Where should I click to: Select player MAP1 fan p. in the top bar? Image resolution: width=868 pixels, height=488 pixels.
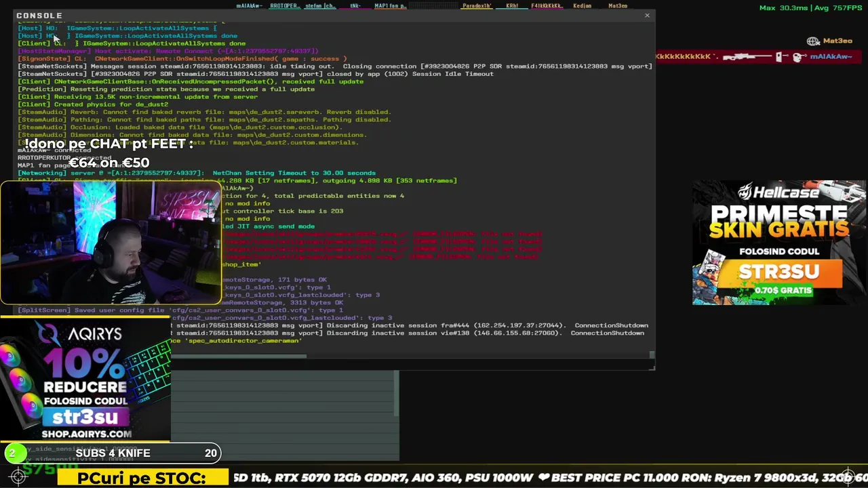[391, 5]
